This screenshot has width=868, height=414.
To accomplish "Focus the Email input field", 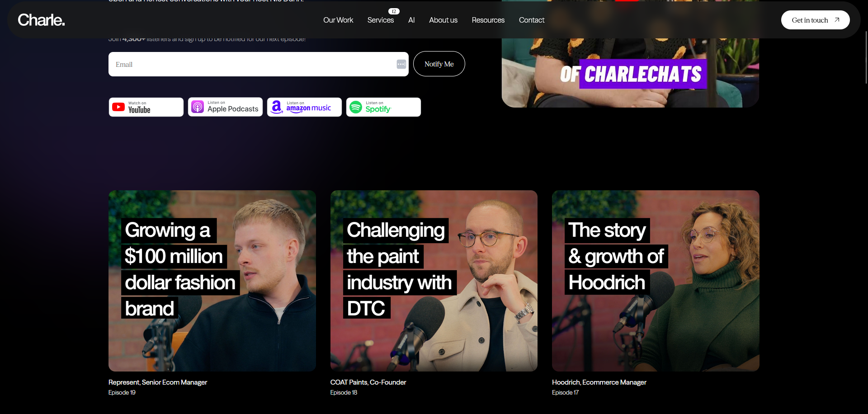I will tap(259, 64).
